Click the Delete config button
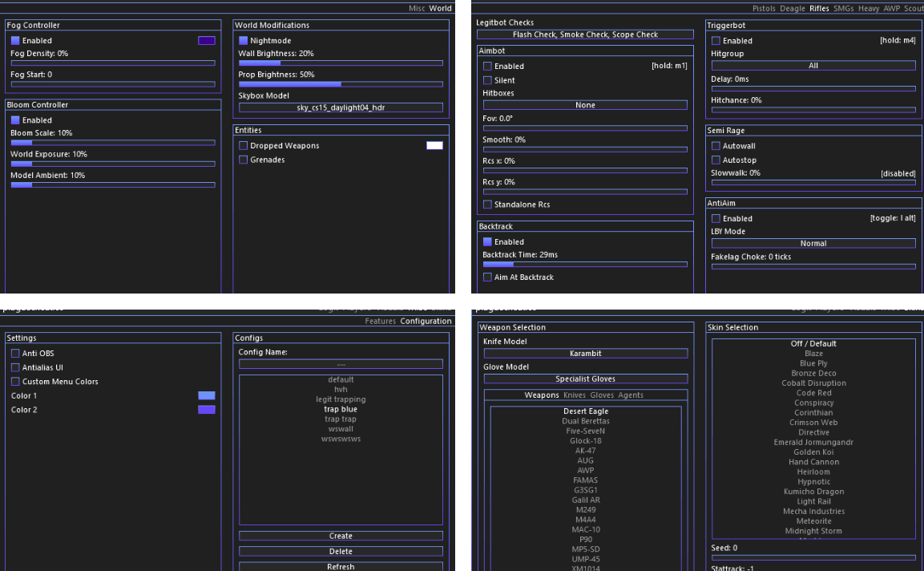This screenshot has width=924, height=571. tap(341, 552)
